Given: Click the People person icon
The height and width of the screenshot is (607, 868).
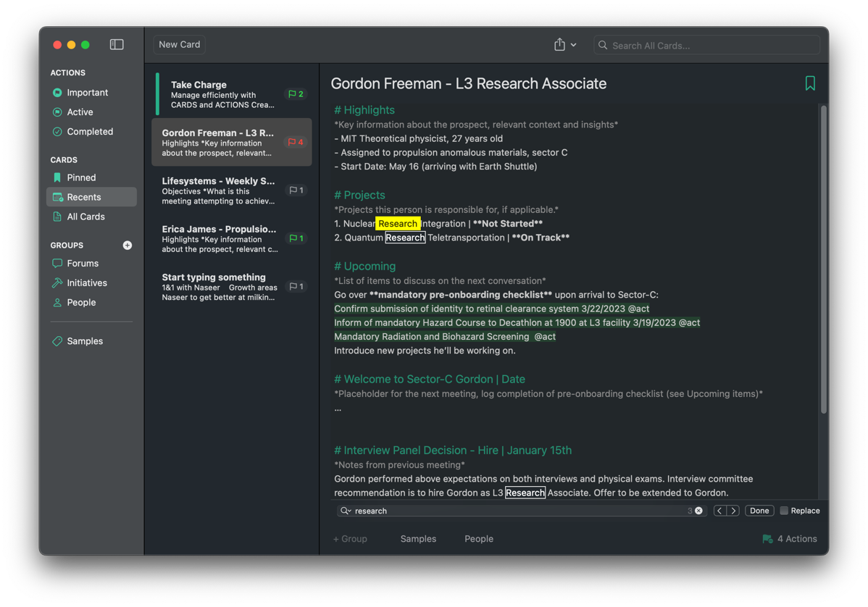Looking at the screenshot, I should (57, 302).
